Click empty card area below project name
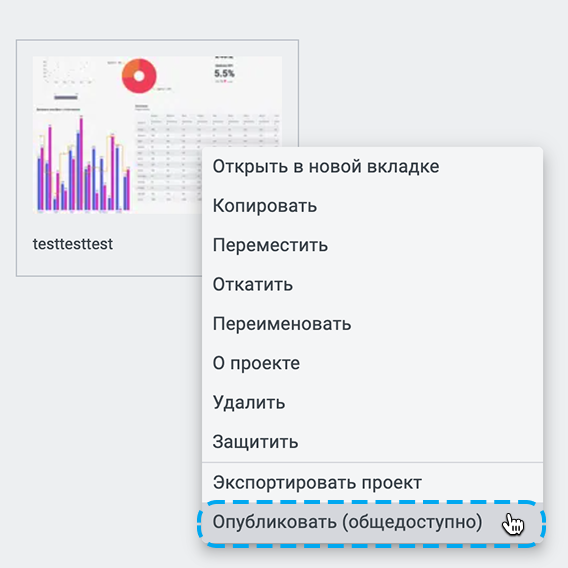 109,264
